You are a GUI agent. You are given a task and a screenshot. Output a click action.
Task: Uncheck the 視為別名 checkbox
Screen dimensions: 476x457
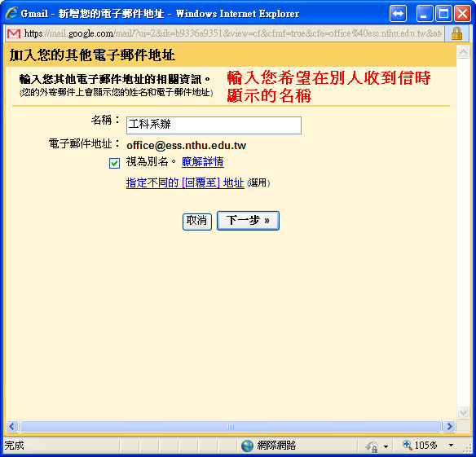pyautogui.click(x=114, y=163)
